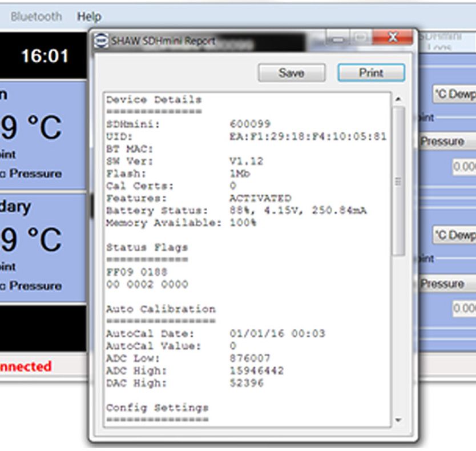Open the Help menu
Screen dimensions: 476x451
point(88,17)
